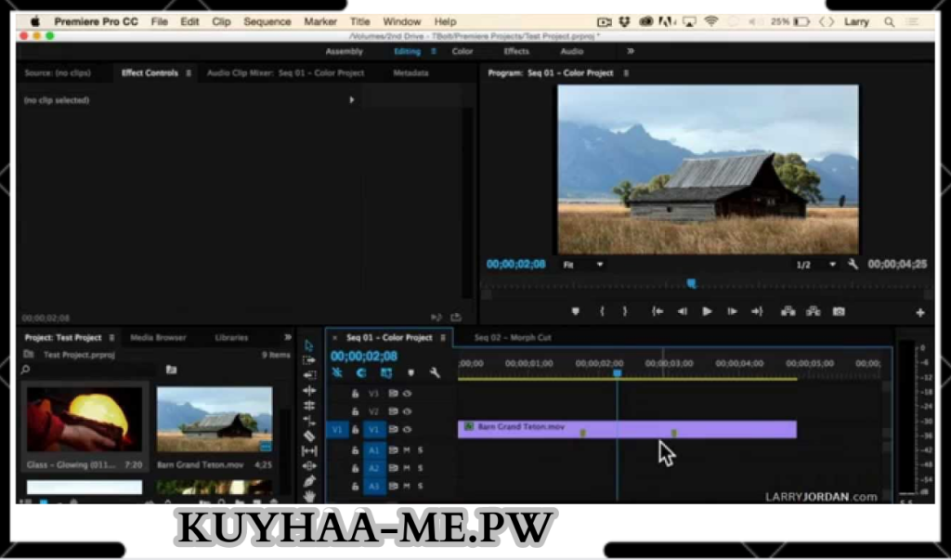951x560 pixels.
Task: Switch to the Assembly workspace
Action: (x=344, y=52)
